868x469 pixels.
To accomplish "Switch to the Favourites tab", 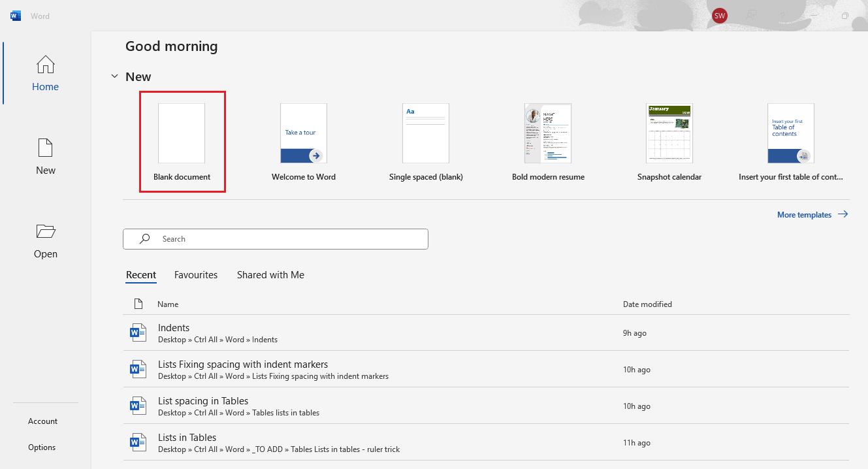I will (x=196, y=275).
